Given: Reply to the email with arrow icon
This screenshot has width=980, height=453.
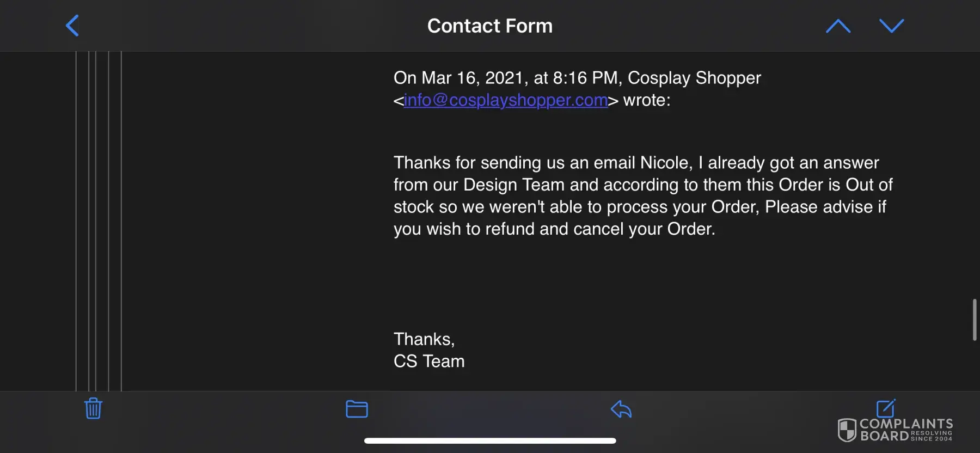Looking at the screenshot, I should coord(621,409).
